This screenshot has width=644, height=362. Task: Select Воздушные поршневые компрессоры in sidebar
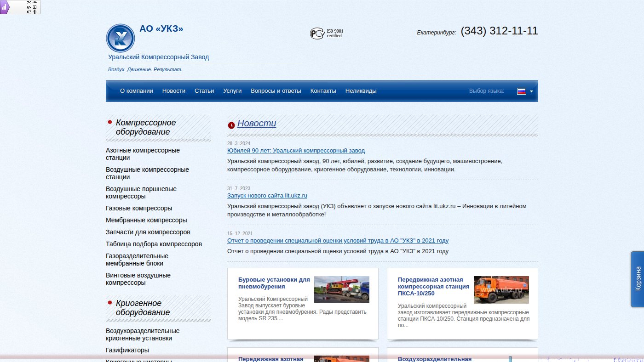point(141,192)
